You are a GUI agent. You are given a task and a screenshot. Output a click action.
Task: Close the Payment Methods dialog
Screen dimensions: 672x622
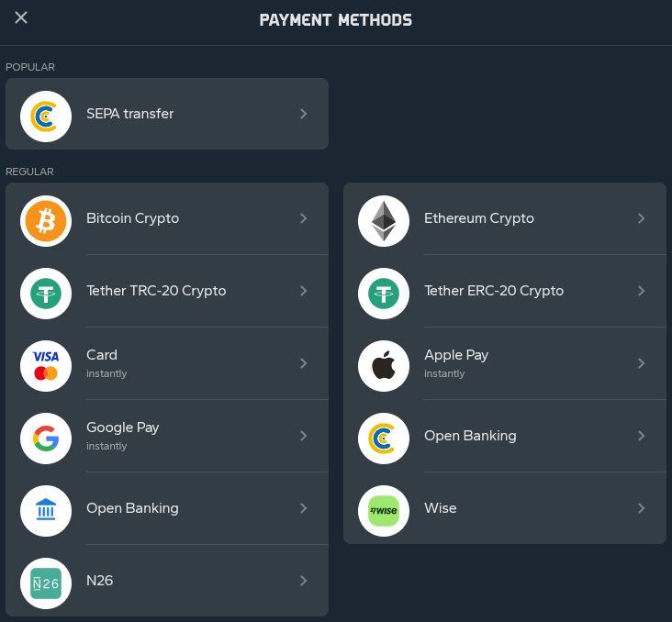pos(21,17)
